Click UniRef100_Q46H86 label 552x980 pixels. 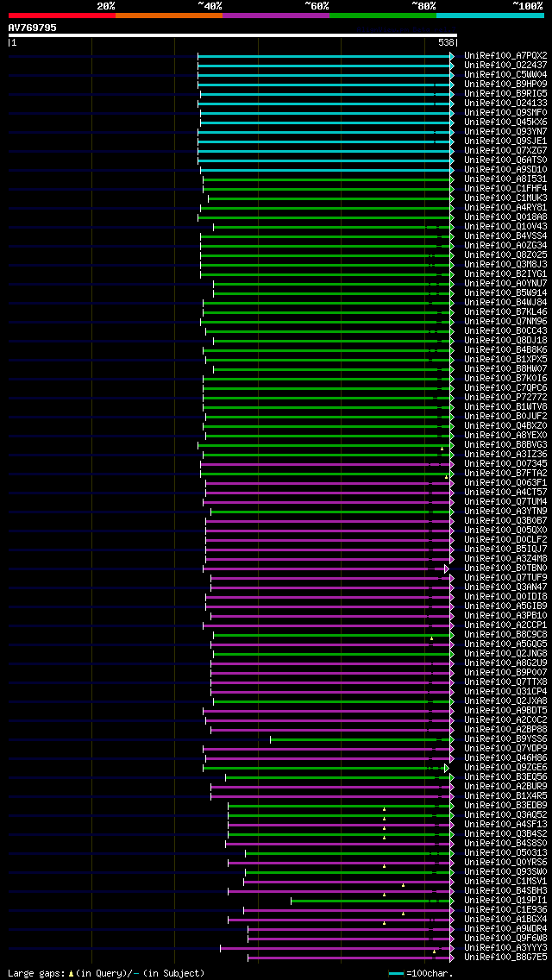(x=505, y=758)
